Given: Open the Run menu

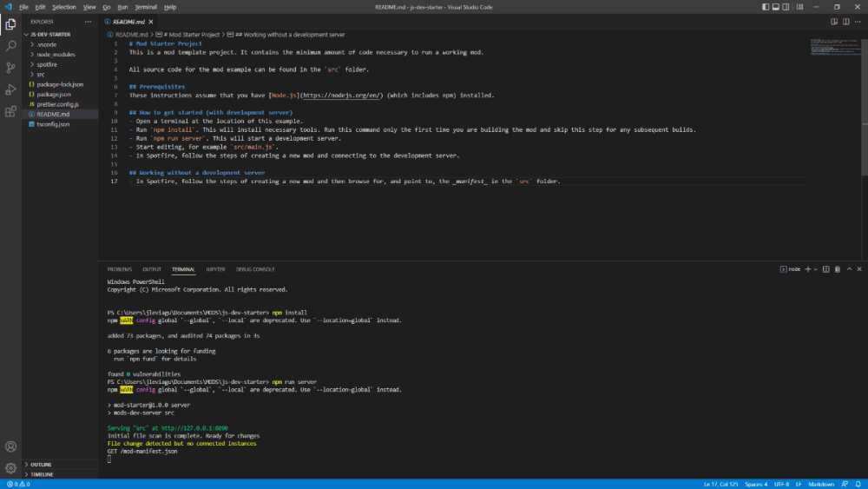Looking at the screenshot, I should click(123, 7).
